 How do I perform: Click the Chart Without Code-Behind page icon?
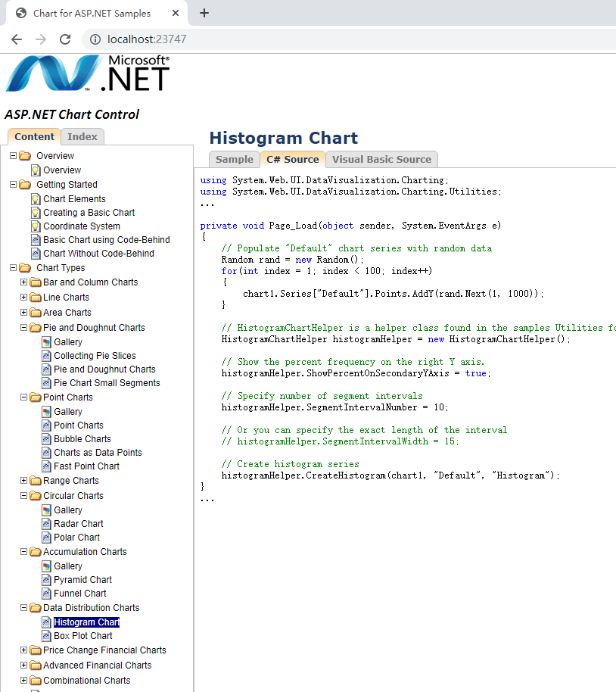pos(36,254)
